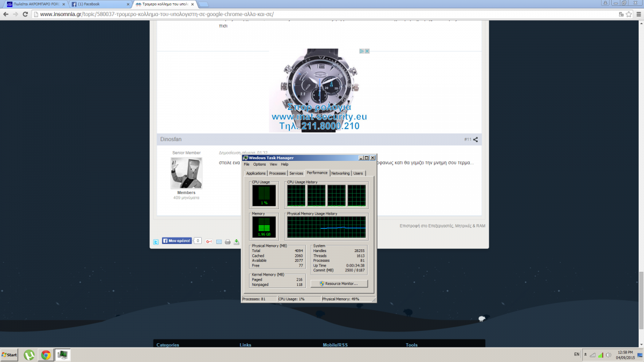The image size is (644, 362).
Task: Click 'Physical Memory: 49%' status text
Action: (341, 299)
